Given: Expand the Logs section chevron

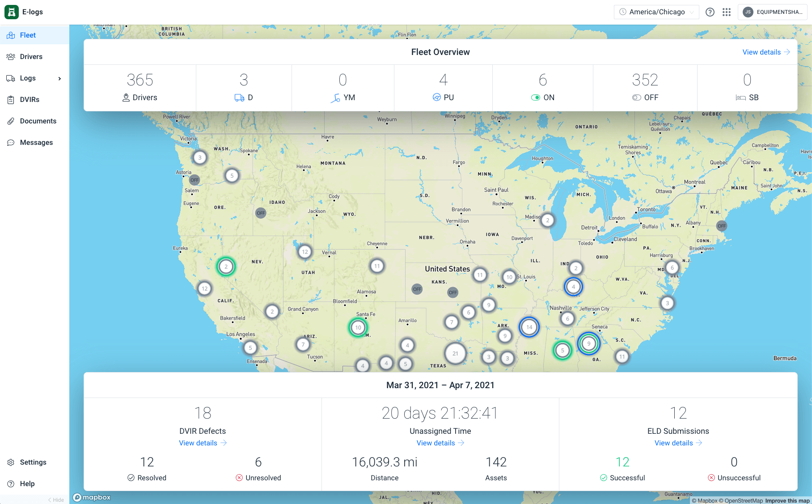Looking at the screenshot, I should point(59,78).
